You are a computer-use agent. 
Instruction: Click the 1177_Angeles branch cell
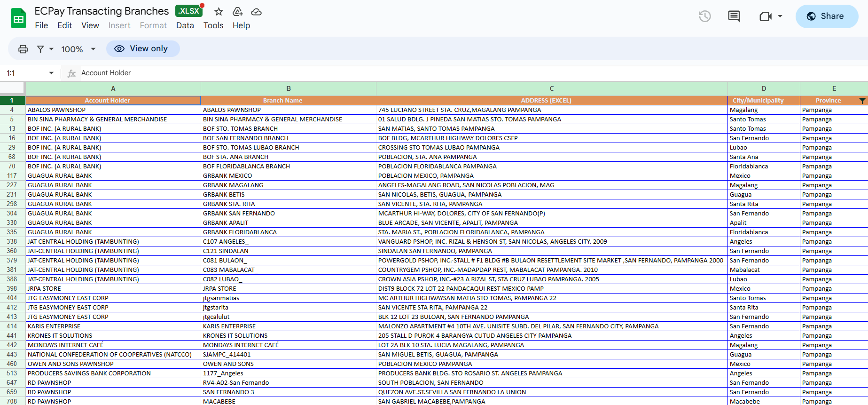coord(289,373)
